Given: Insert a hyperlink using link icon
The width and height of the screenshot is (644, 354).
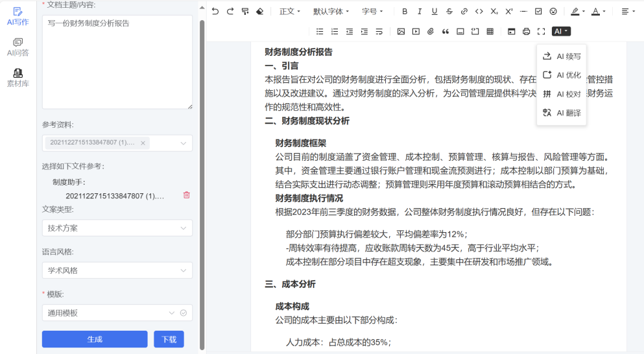Looking at the screenshot, I should pos(464,11).
